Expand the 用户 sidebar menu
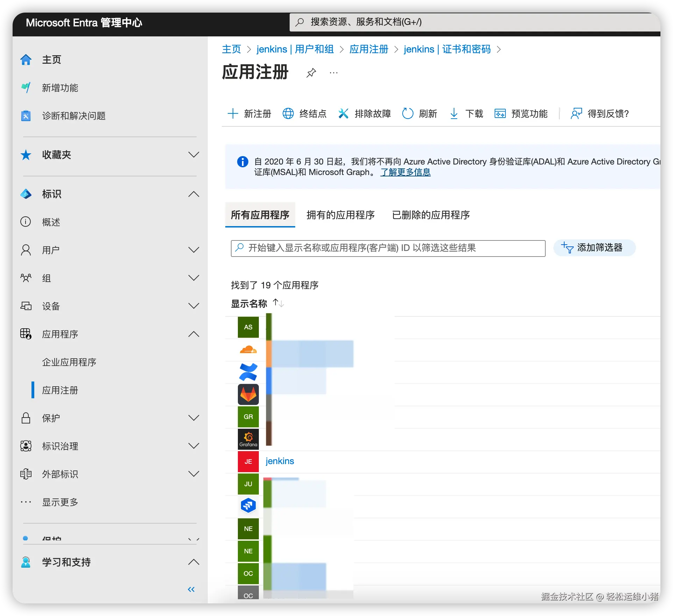The image size is (673, 616). point(193,250)
